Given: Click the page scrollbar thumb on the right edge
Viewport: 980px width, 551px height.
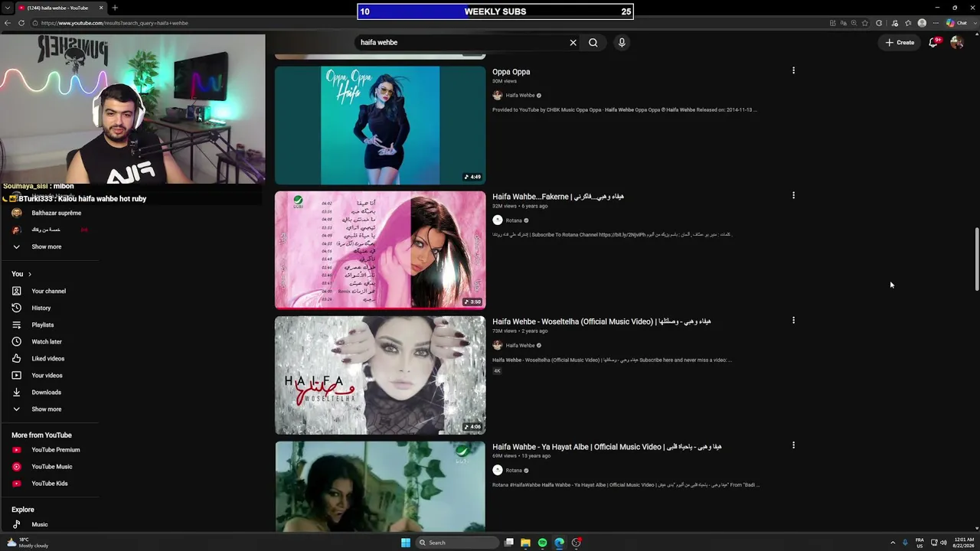Looking at the screenshot, I should coord(976,259).
